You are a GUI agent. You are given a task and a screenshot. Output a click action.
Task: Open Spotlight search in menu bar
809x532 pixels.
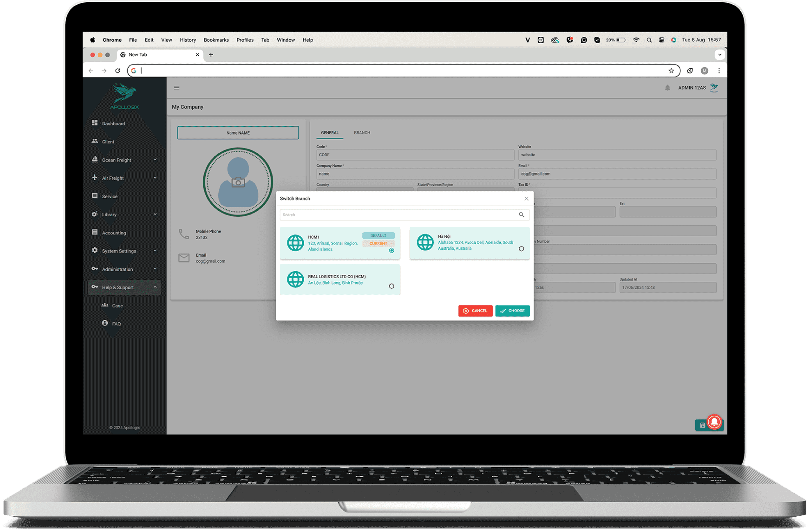pos(649,40)
